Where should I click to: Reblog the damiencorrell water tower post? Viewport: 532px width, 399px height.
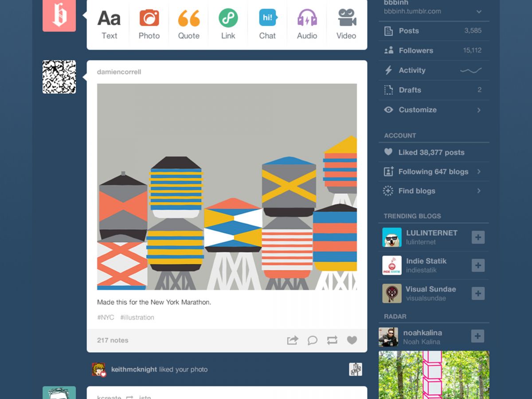coord(332,340)
